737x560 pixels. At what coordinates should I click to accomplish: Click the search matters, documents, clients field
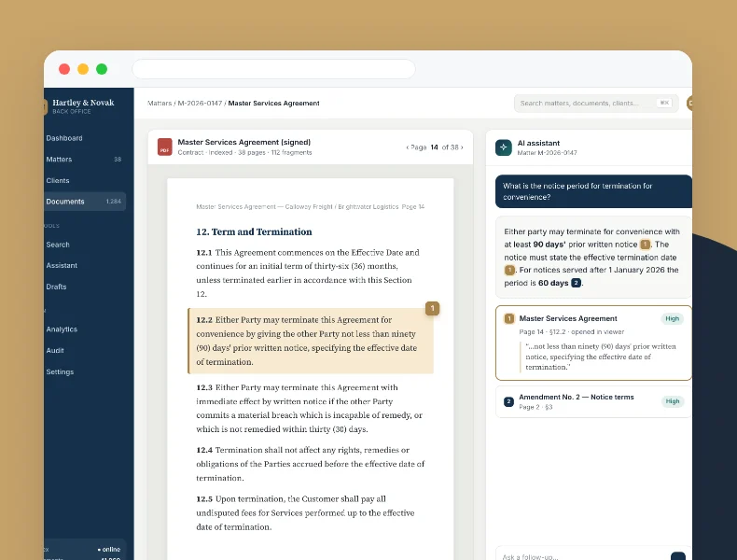(596, 103)
